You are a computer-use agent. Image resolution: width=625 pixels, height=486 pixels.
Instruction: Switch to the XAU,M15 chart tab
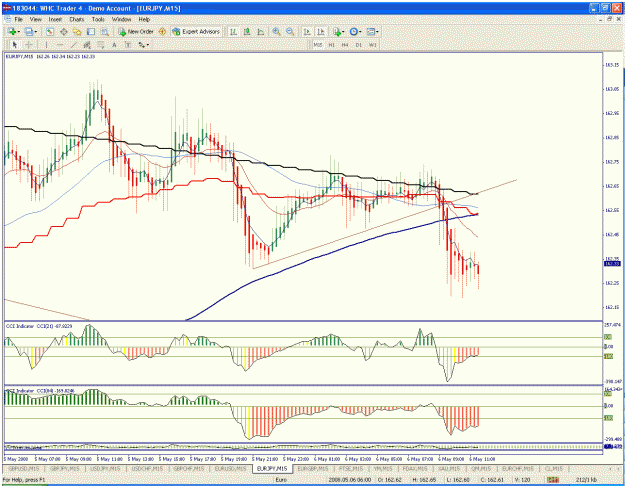click(x=449, y=468)
